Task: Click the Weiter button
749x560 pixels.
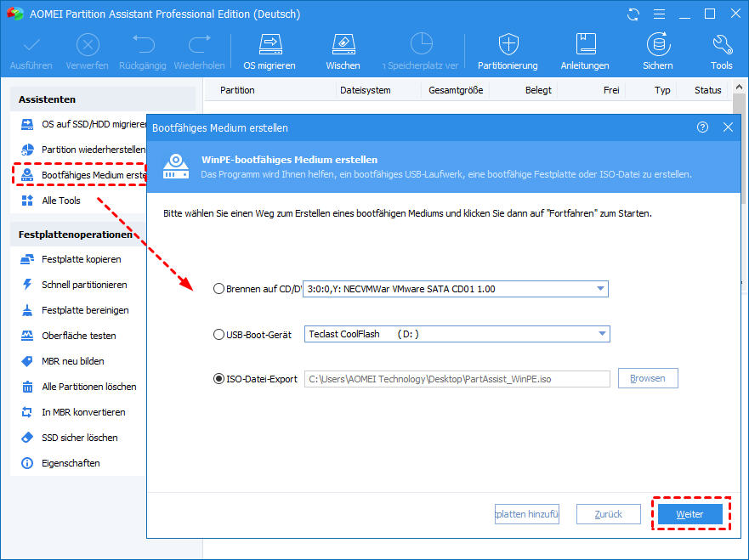Action: [689, 514]
